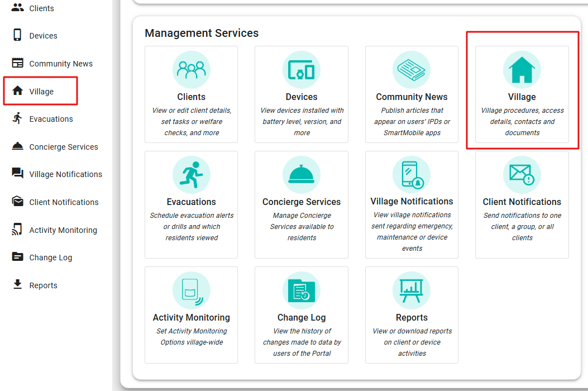Select Change Log in the sidebar
The image size is (588, 391).
(x=51, y=258)
